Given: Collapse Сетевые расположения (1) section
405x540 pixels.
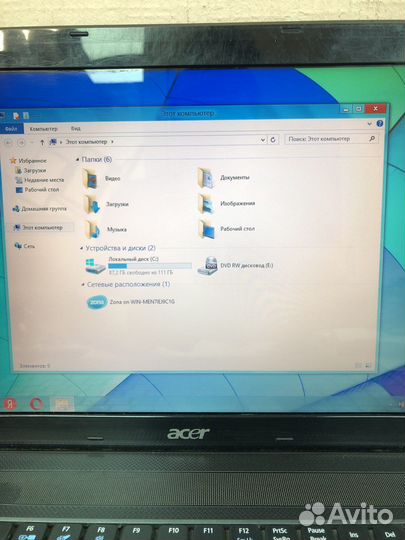Looking at the screenshot, I should pos(83,284).
